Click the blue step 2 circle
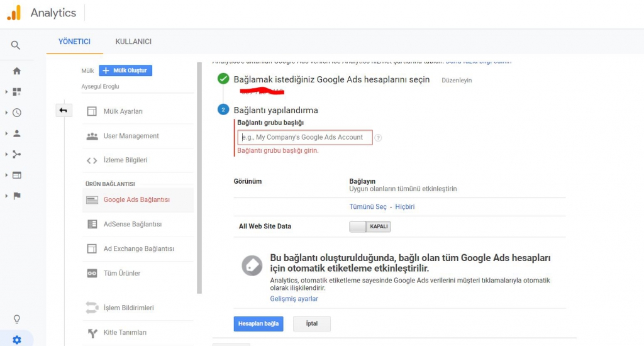 coord(223,109)
